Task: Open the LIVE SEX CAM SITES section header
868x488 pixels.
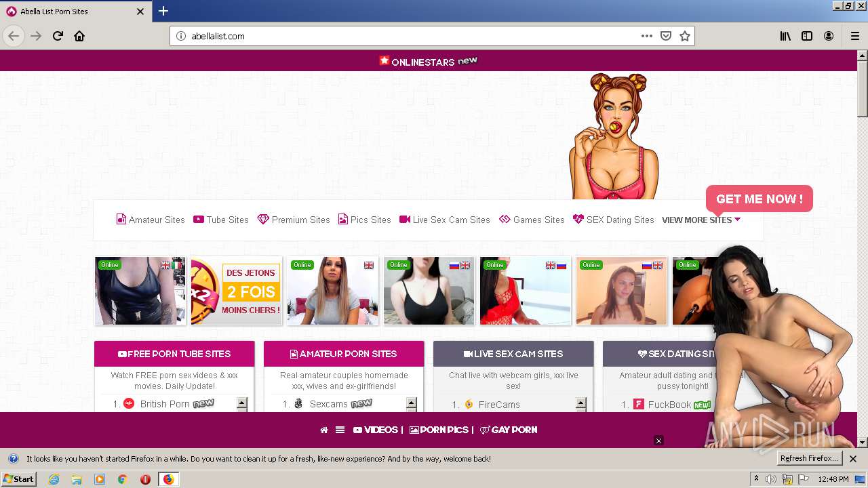Action: (513, 354)
